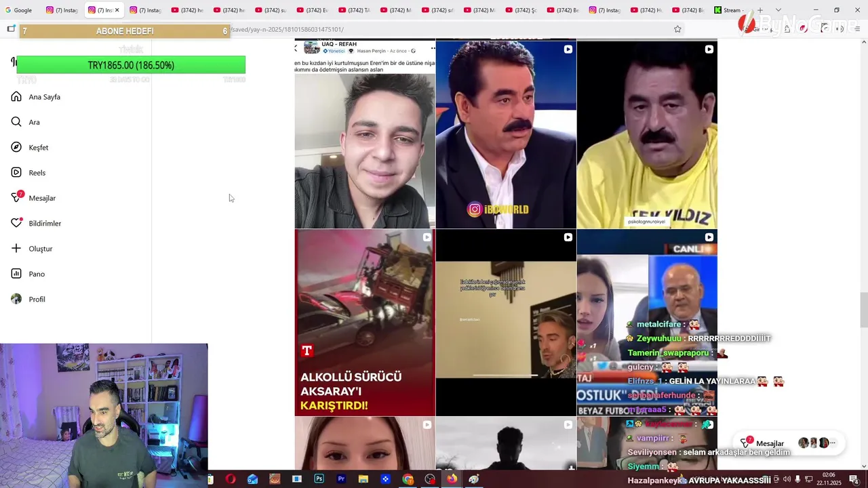Click the microphone tray icon
The width and height of the screenshot is (868, 488).
tap(797, 479)
